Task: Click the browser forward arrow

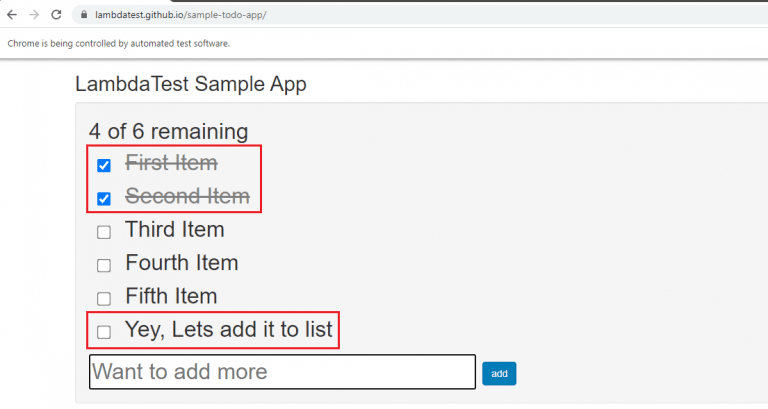Action: point(34,16)
